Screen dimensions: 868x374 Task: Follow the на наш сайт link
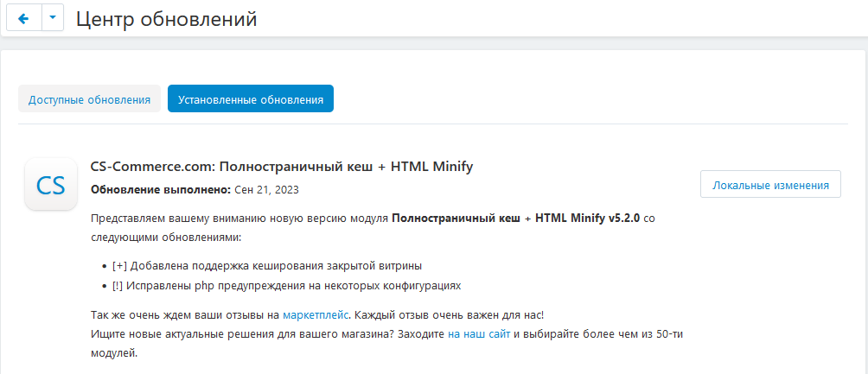[x=479, y=334]
